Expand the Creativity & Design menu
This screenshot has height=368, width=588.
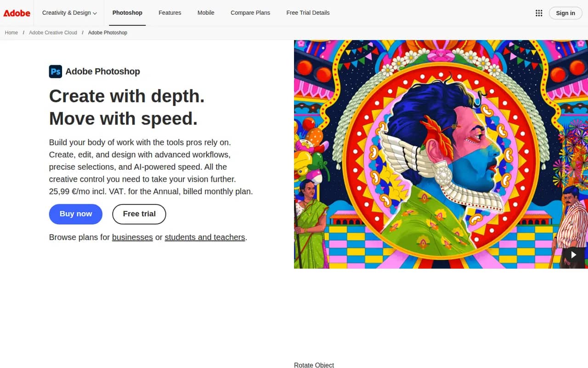coord(69,13)
